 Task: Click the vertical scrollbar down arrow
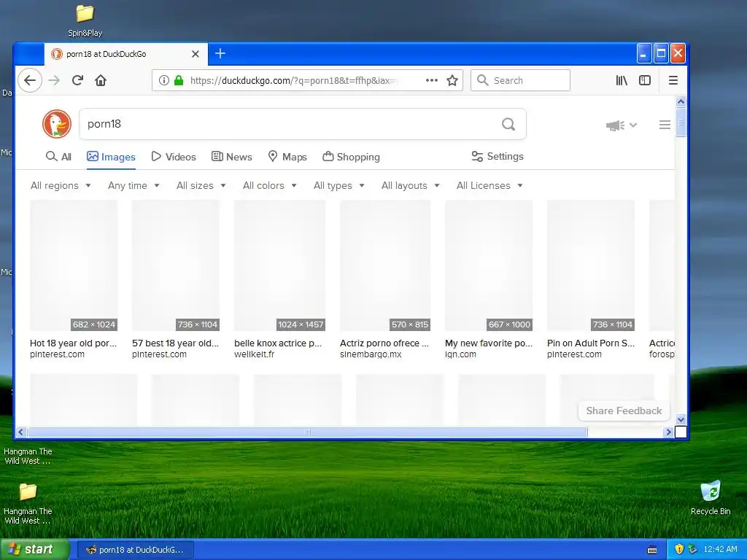681,419
